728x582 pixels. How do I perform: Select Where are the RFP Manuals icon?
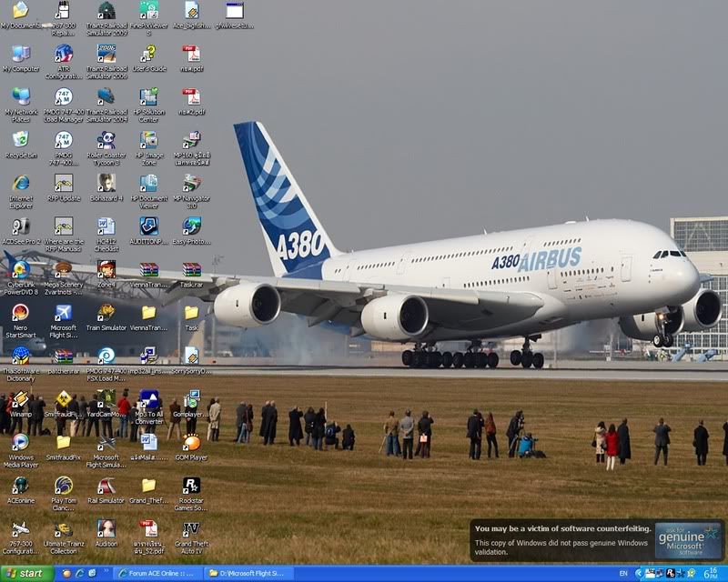pos(64,235)
